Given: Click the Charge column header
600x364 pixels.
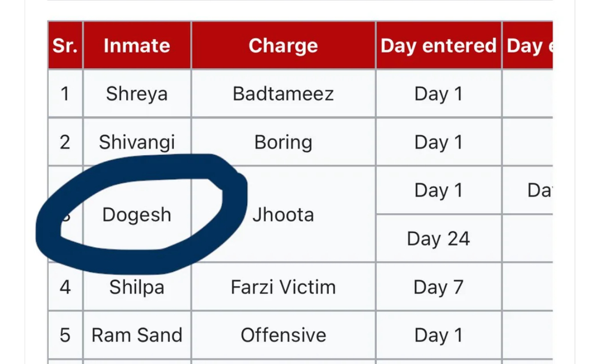Looking at the screenshot, I should point(283,45).
